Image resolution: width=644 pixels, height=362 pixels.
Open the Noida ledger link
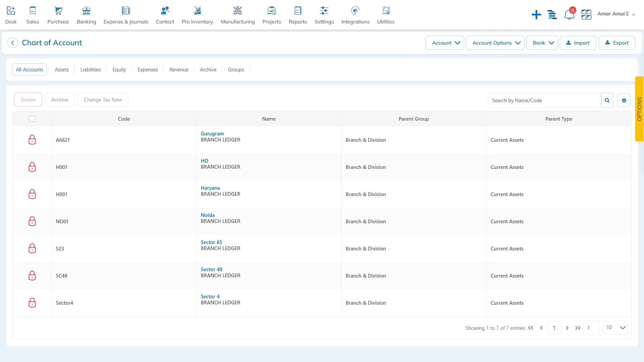208,215
